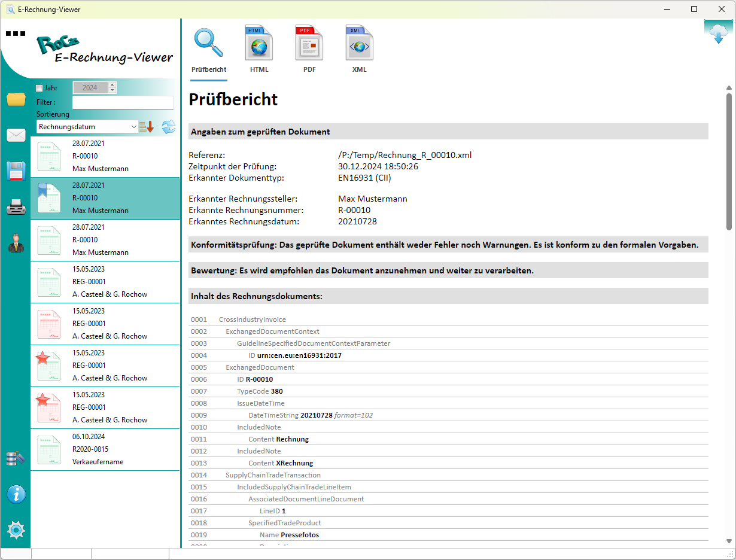Viewport: 736px width, 560px height.
Task: Click row 0001 CrossIndustryInvoice
Action: point(448,319)
